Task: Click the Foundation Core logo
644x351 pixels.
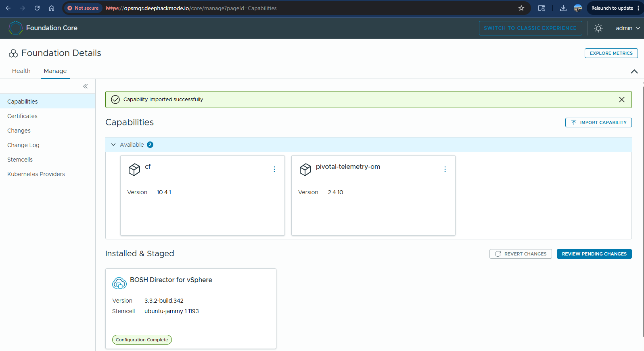Action: (15, 28)
